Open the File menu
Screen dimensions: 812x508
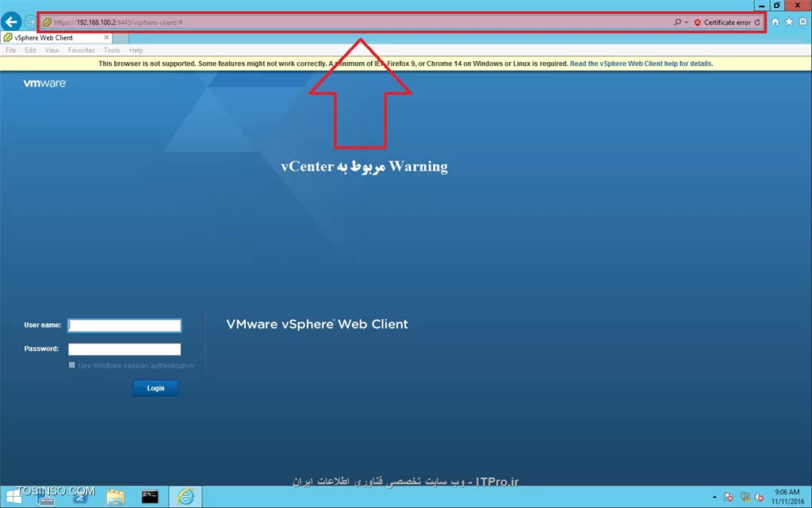[x=10, y=50]
